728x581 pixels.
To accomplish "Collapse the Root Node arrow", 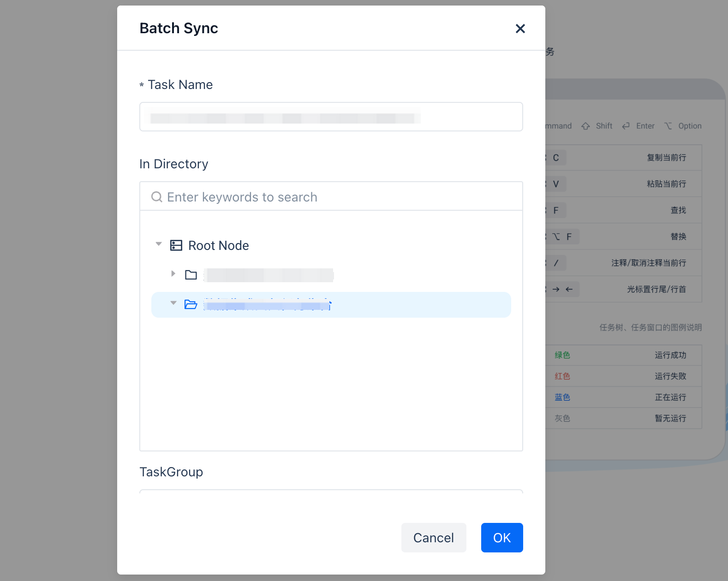I will click(159, 244).
